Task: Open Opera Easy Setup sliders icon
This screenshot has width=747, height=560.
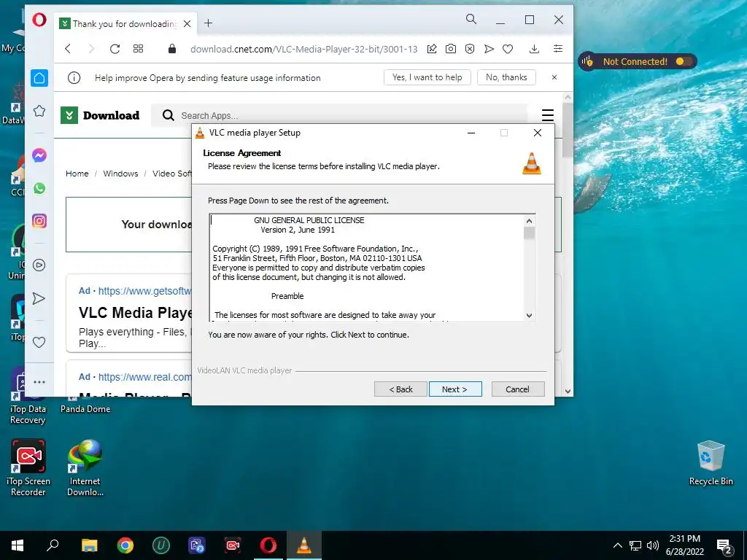Action: click(558, 49)
